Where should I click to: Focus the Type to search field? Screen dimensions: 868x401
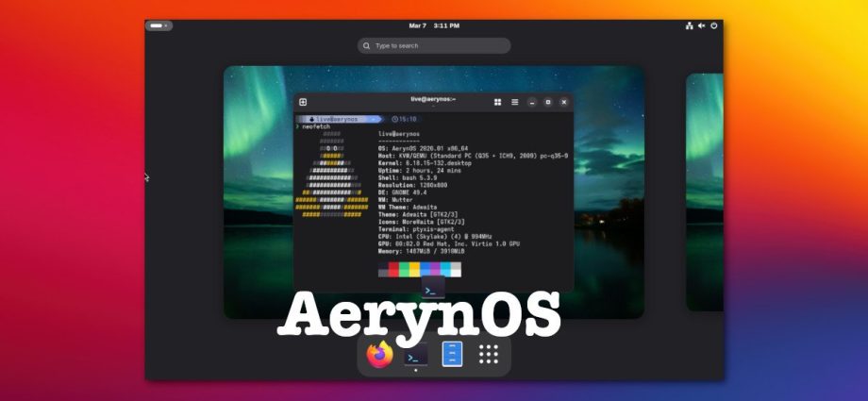[x=434, y=46]
